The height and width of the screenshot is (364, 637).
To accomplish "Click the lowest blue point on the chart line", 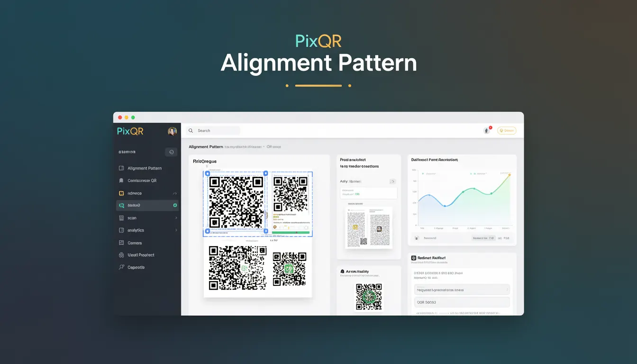I will (445, 206).
